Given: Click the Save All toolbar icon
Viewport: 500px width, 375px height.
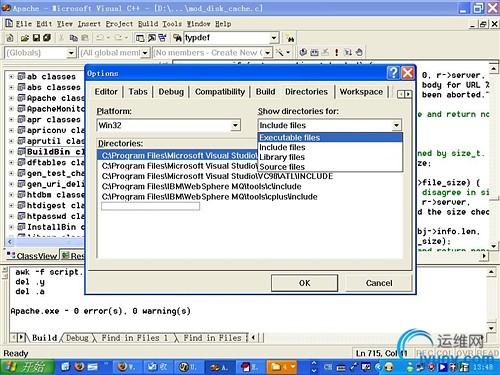Looking at the screenshot, I should 47,38.
